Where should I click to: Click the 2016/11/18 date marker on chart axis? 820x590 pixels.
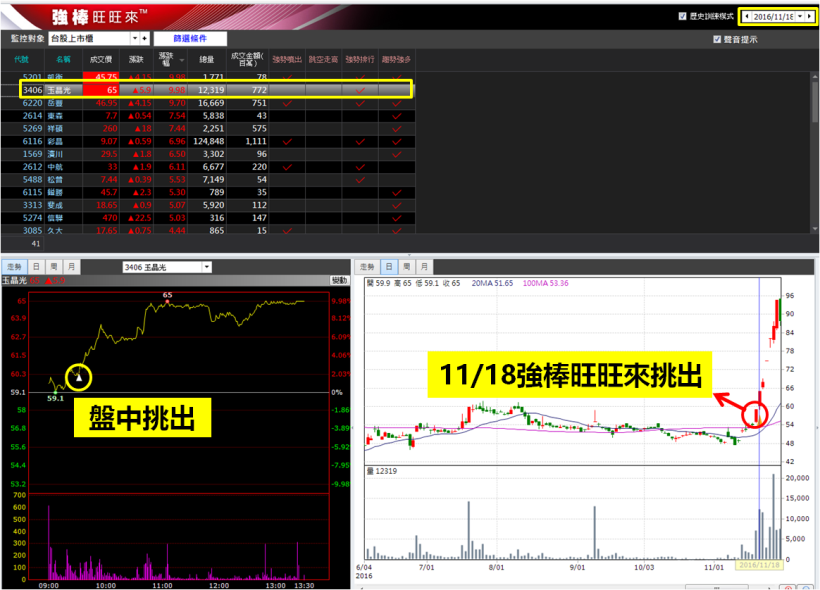click(x=759, y=565)
